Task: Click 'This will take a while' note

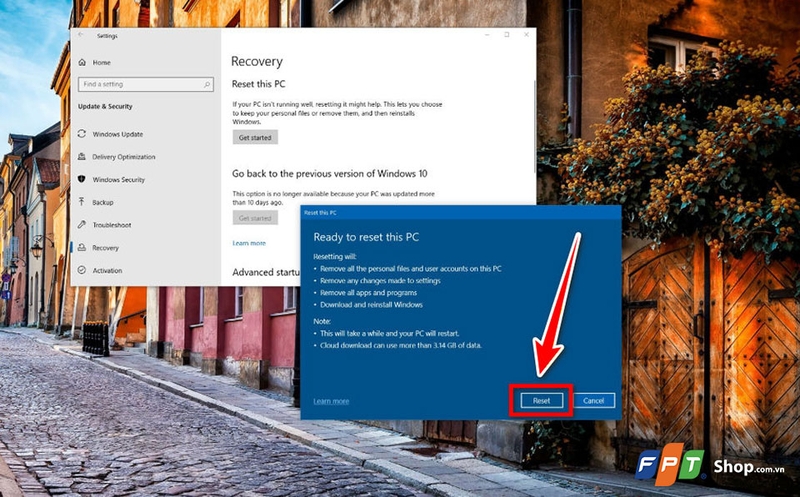Action: point(390,333)
